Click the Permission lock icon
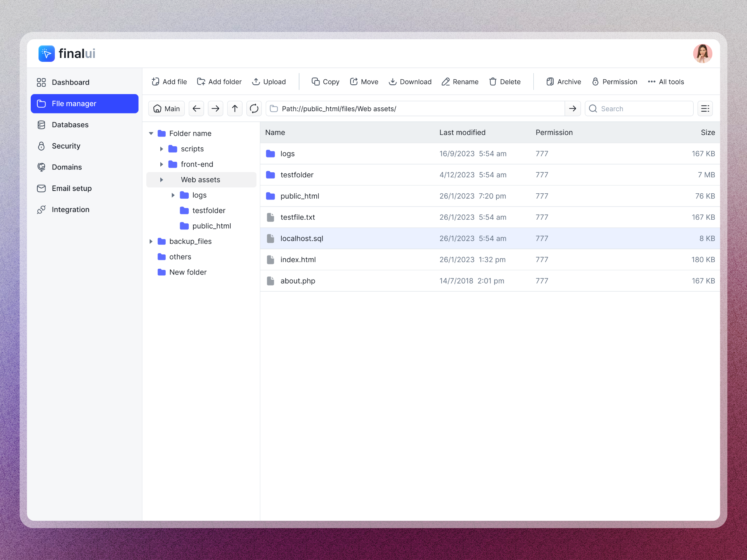The image size is (747, 560). (x=595, y=82)
